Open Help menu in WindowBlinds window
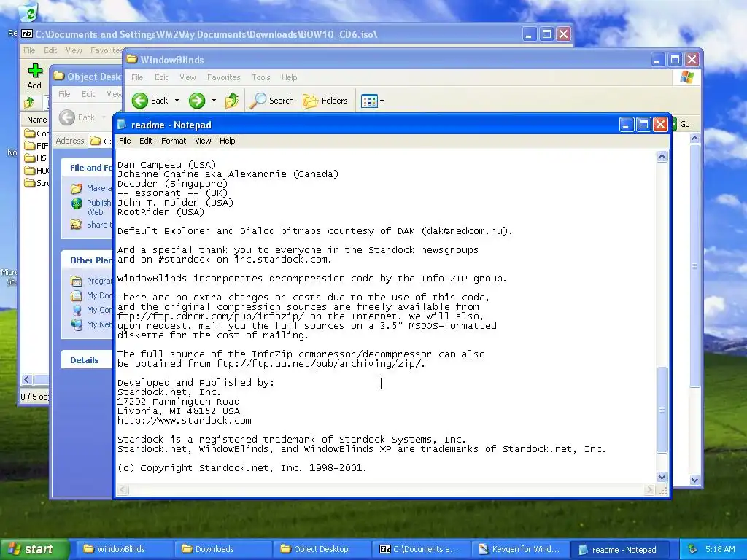Screen dimensions: 747x560 [x=289, y=77]
